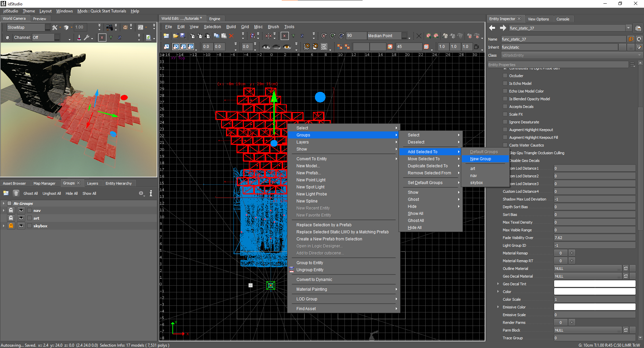
Task: Open the Median Point dropdown
Action: pyautogui.click(x=388, y=36)
